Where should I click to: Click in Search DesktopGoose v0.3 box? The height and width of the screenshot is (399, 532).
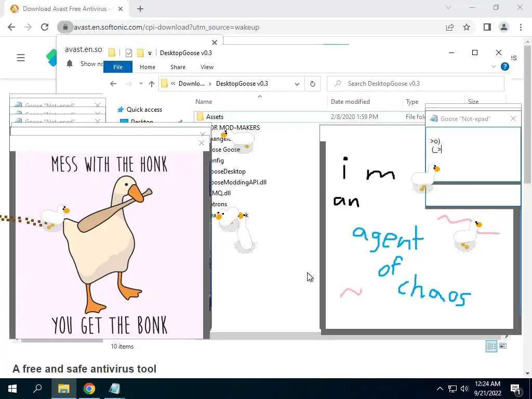tap(416, 84)
